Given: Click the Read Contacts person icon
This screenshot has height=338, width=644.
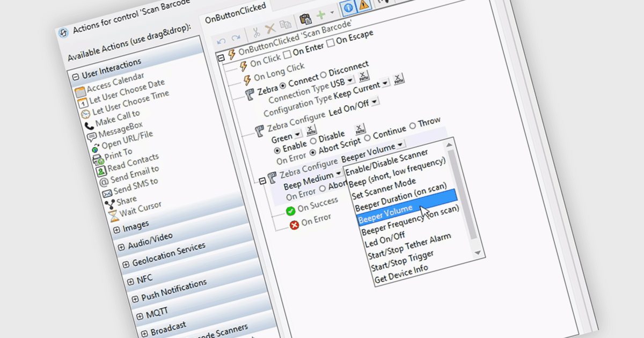Looking at the screenshot, I should click(101, 172).
